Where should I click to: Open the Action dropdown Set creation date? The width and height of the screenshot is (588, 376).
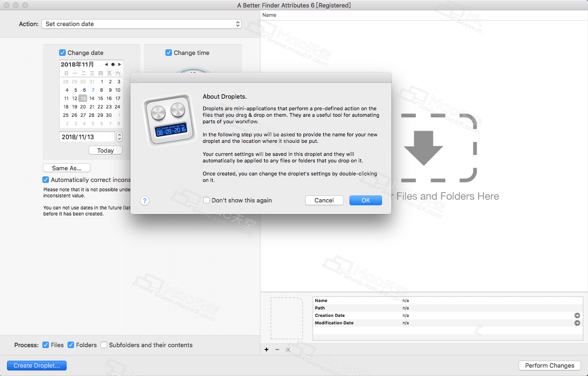(x=142, y=24)
